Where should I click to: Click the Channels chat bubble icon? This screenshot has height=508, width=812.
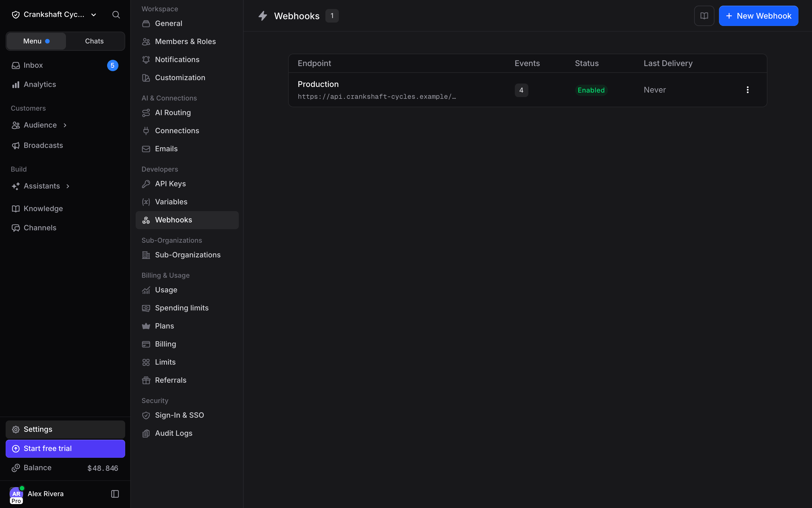coord(16,228)
